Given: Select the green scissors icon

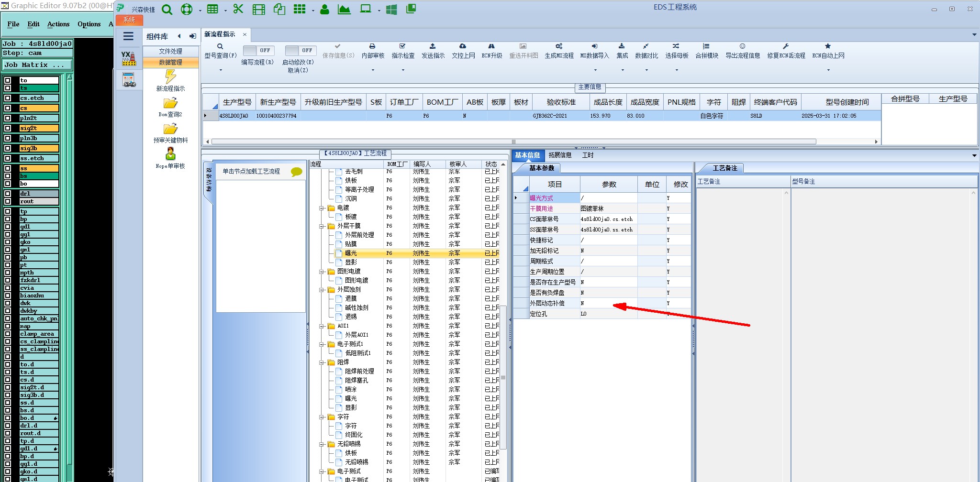Looking at the screenshot, I should [x=238, y=9].
